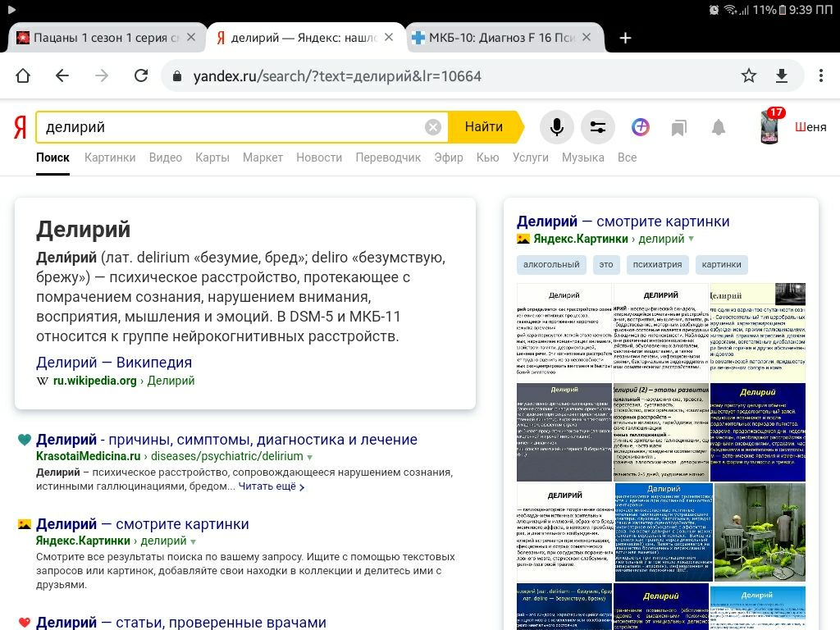840x630 pixels.
Task: Open Делирий - причины, симптомы result
Action: pos(226,440)
